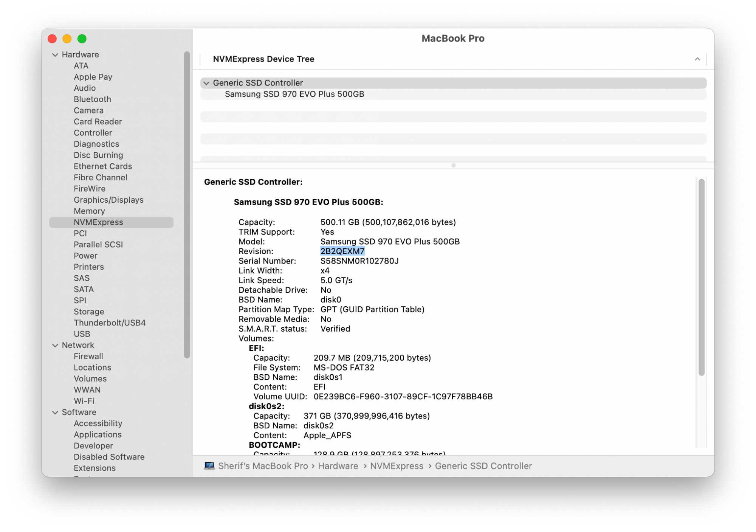The width and height of the screenshot is (756, 532).
Task: Click the sidebar vertical scrollbar
Action: [x=187, y=204]
